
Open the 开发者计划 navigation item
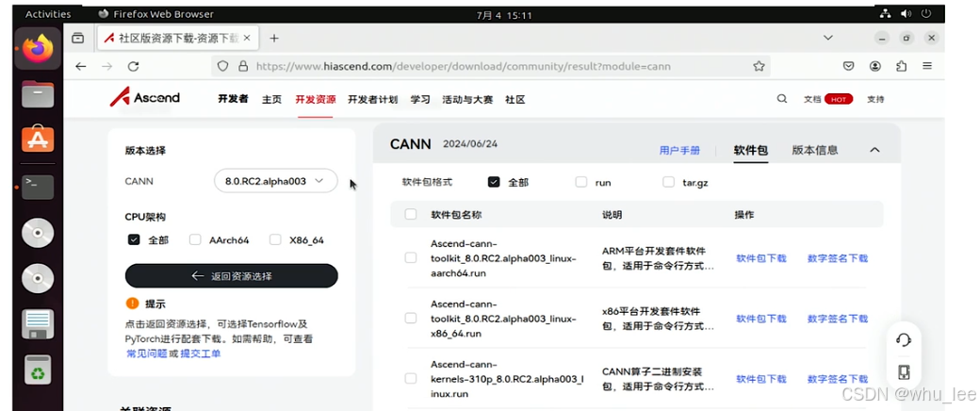(372, 100)
